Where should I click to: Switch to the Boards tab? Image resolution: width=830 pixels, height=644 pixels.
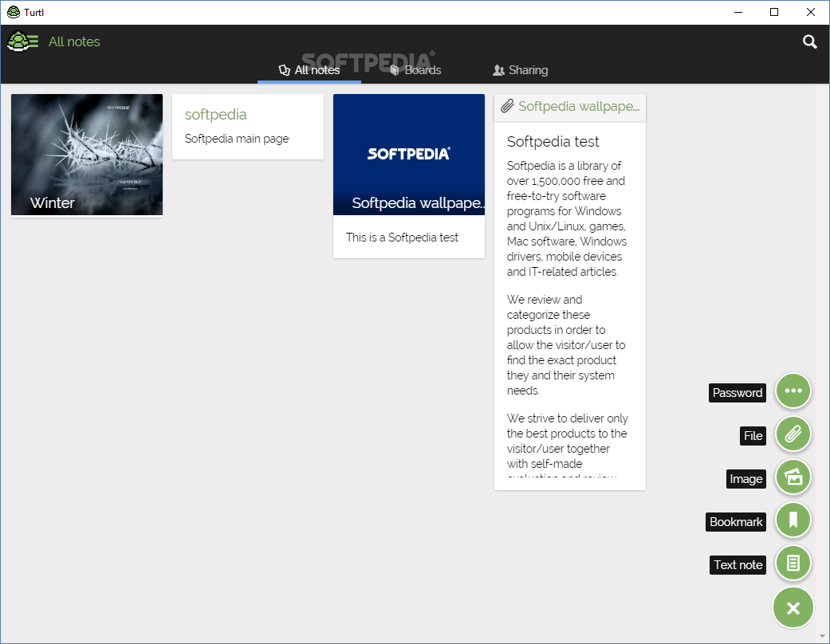tap(415, 70)
